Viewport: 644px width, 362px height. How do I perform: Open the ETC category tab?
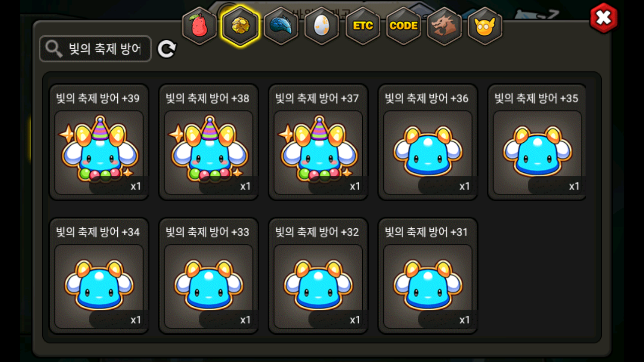click(363, 26)
